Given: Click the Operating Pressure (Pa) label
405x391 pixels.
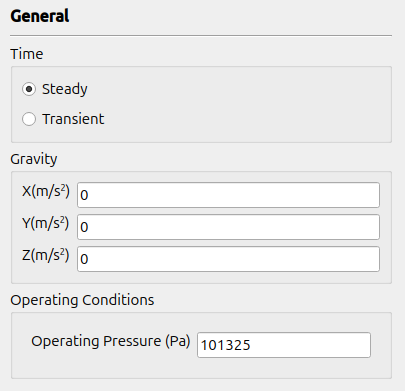Looking at the screenshot, I should point(111,341).
